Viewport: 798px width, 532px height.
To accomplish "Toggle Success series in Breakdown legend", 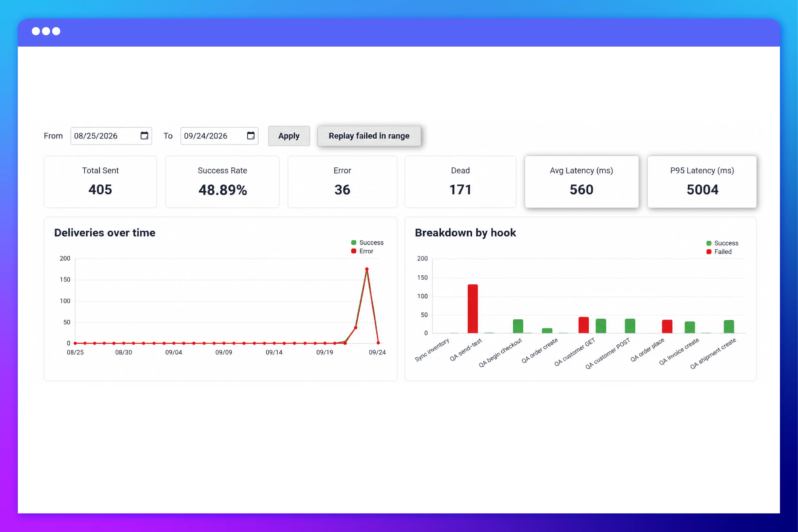I will (x=722, y=243).
